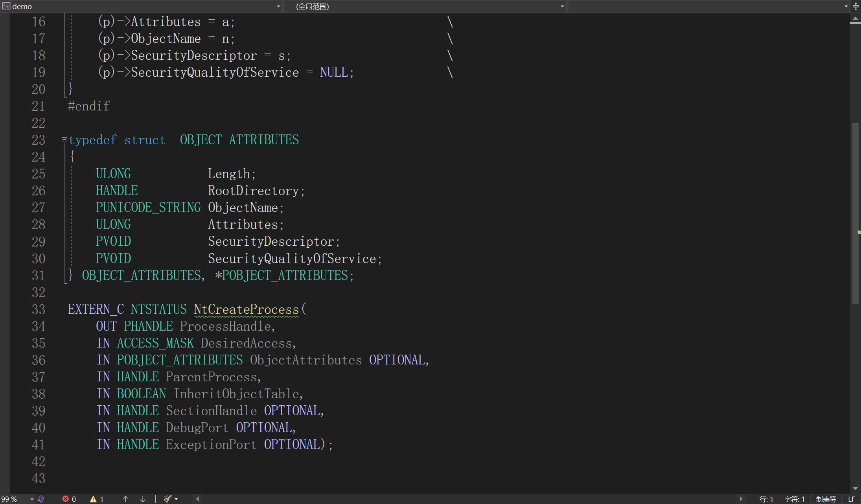Click the line number indicator in status bar
The height and width of the screenshot is (504, 861).
(766, 499)
